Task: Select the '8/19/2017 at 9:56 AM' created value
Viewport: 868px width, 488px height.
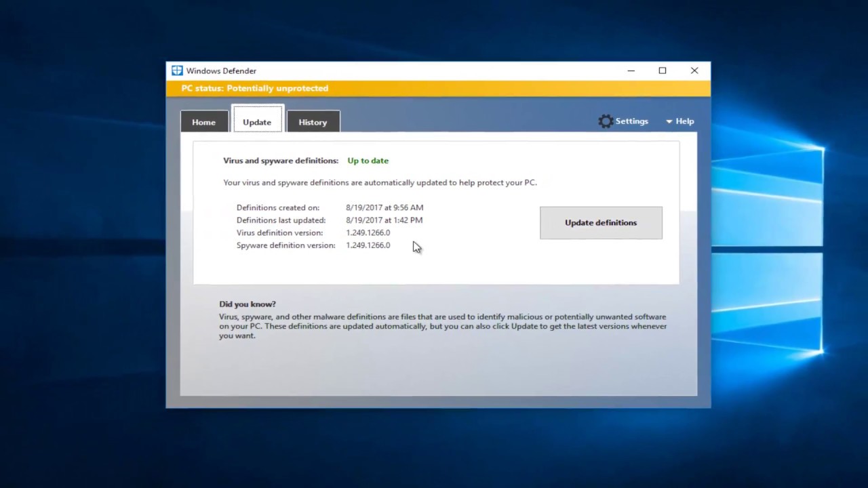Action: (384, 207)
